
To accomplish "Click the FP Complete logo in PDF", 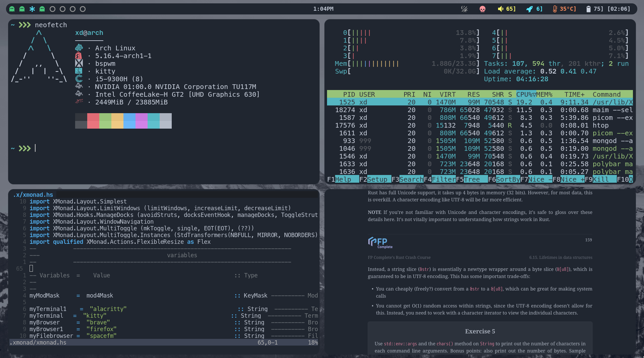I will click(380, 242).
